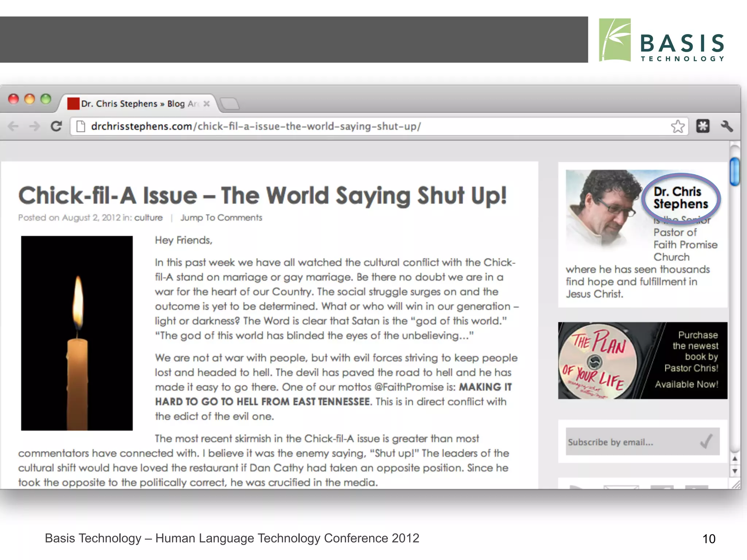
Task: Click the red tab favicon
Action: pos(73,104)
